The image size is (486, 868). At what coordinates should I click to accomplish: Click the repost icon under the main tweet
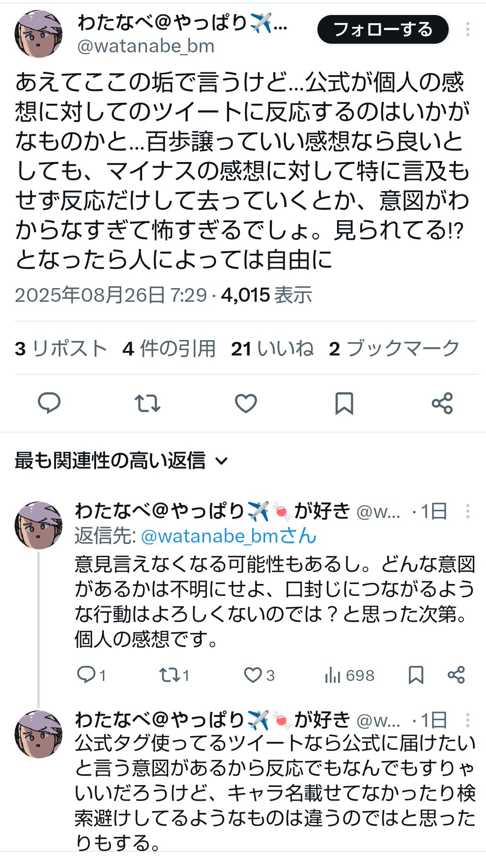coord(148,403)
